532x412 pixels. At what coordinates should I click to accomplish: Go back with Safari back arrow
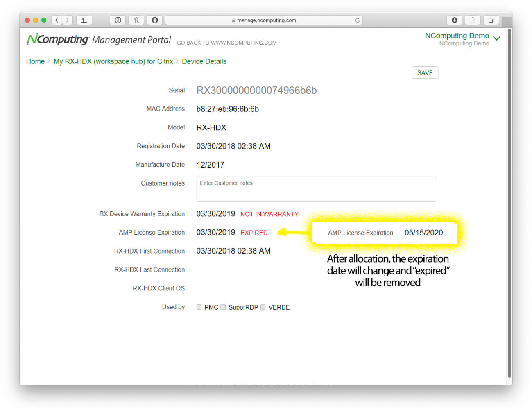click(57, 20)
